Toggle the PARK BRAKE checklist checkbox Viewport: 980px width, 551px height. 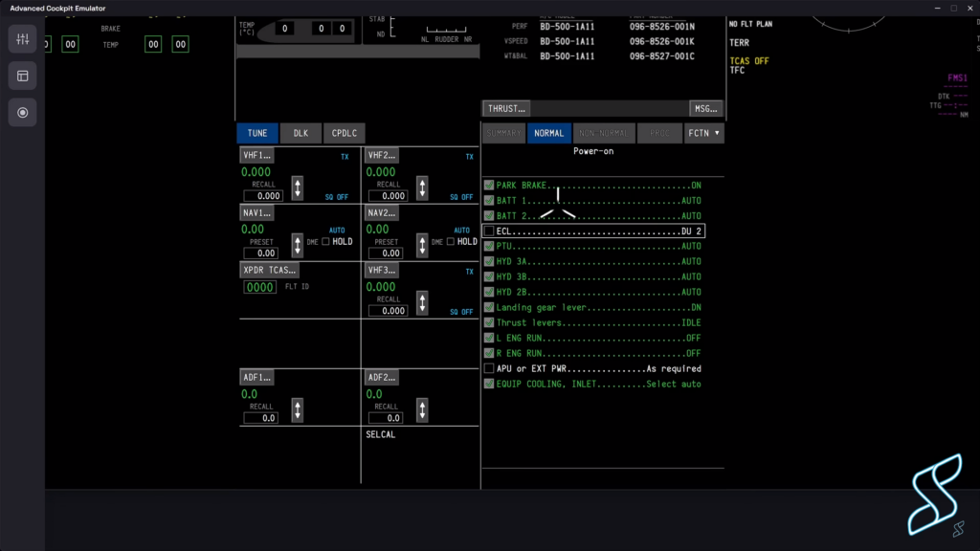point(489,185)
